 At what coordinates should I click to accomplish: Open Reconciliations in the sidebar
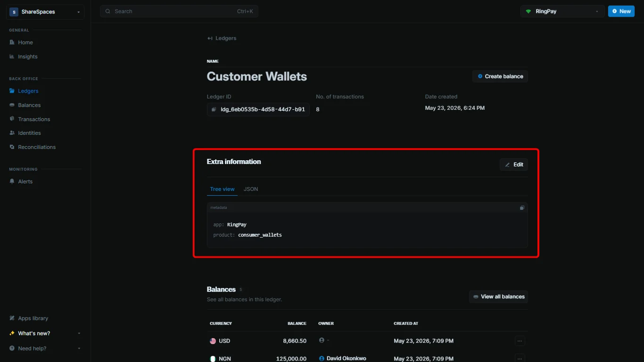click(37, 147)
